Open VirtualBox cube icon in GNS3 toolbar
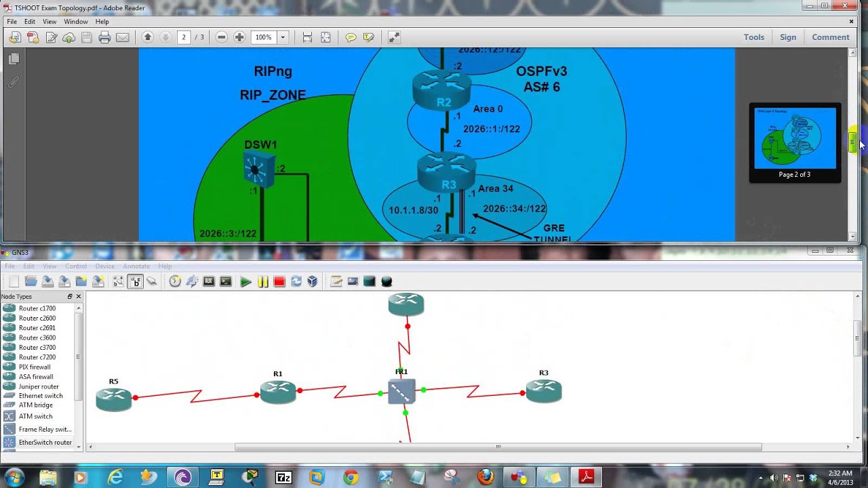The height and width of the screenshot is (488, 868). pyautogui.click(x=312, y=281)
